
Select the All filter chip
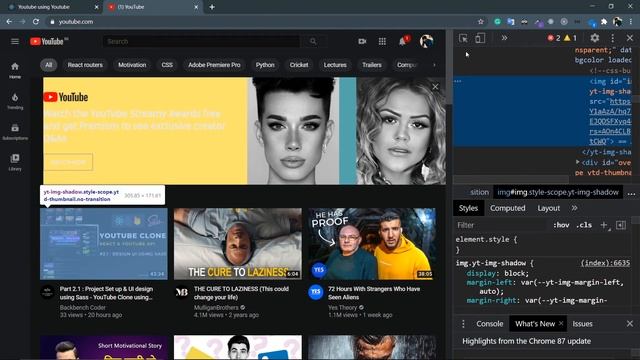(x=49, y=65)
